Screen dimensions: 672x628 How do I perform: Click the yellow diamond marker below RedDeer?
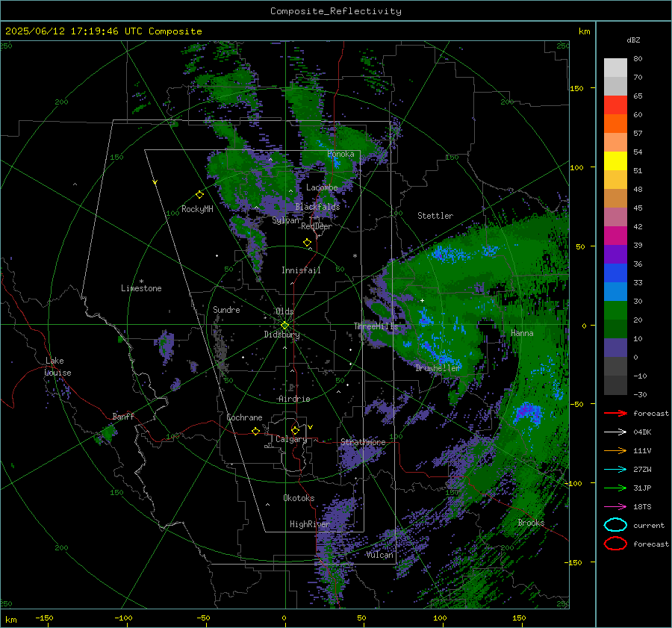307,243
